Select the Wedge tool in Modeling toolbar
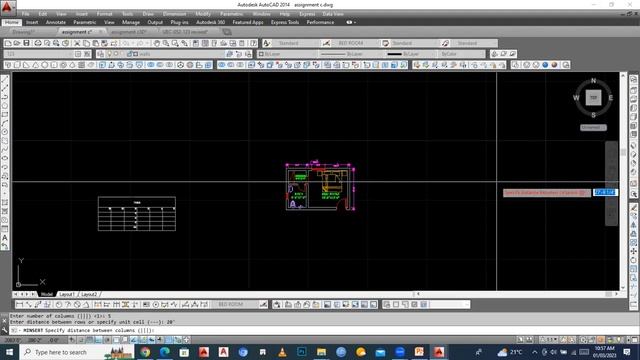The width and height of the screenshot is (640, 360). pos(26,65)
